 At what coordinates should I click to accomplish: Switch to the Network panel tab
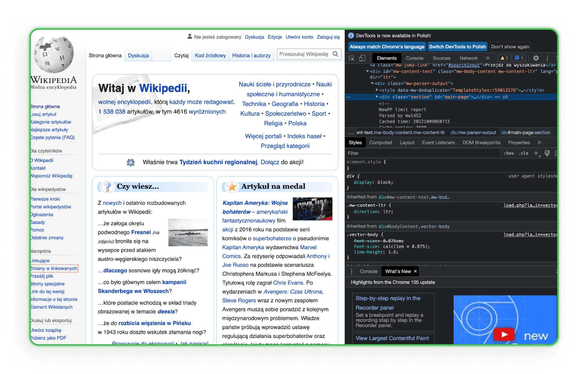[x=469, y=58]
